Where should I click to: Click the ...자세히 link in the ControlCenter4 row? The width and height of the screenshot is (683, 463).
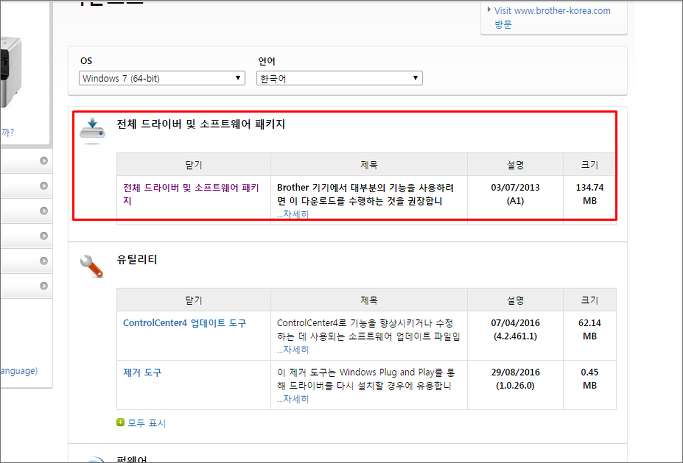pyautogui.click(x=293, y=349)
